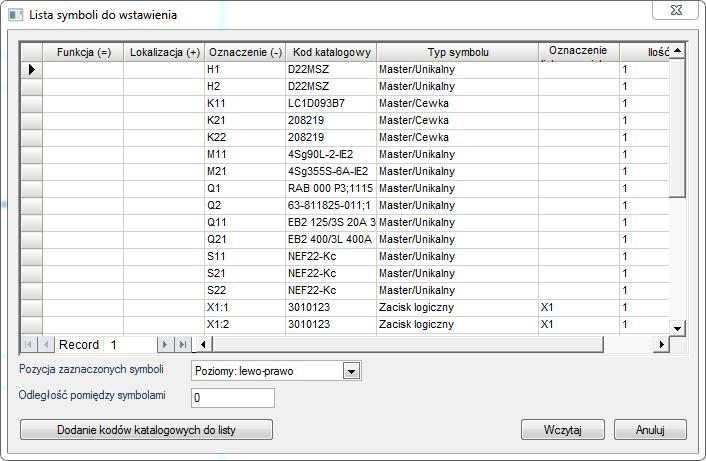Click the horizontal scrollbar right arrow
Screen dimensions: 706x461
tap(661, 345)
